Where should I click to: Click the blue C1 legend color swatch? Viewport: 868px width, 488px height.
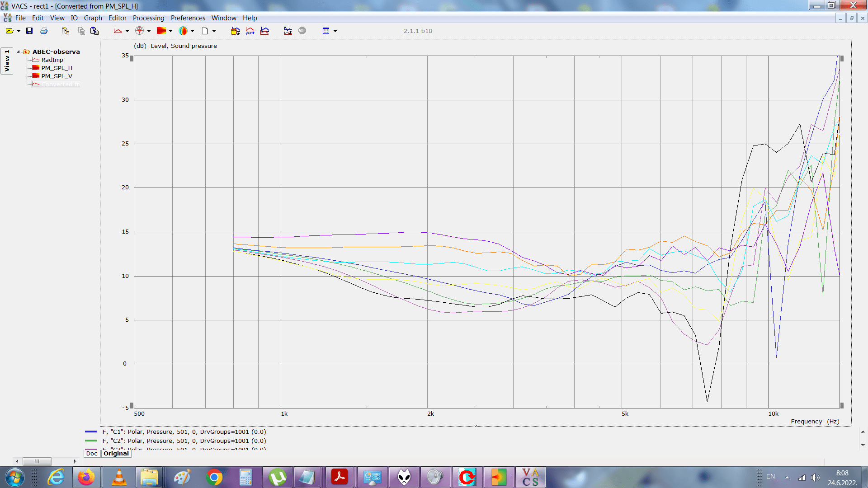[x=91, y=432]
